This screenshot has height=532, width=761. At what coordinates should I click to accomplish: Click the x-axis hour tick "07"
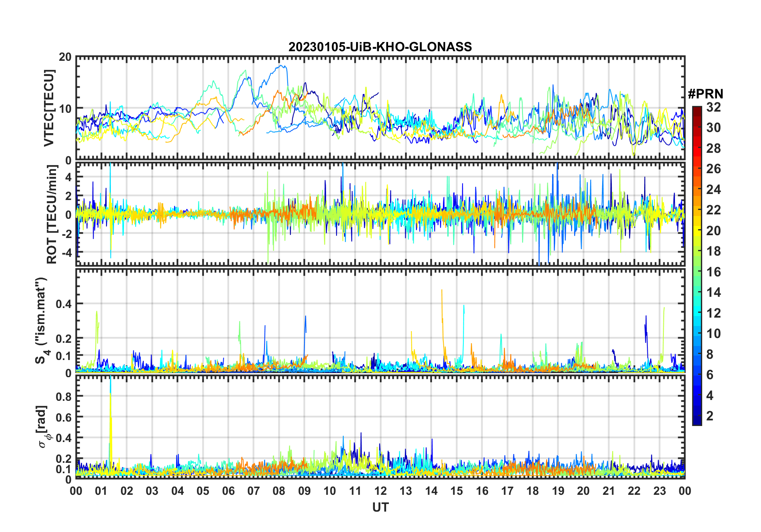[254, 491]
